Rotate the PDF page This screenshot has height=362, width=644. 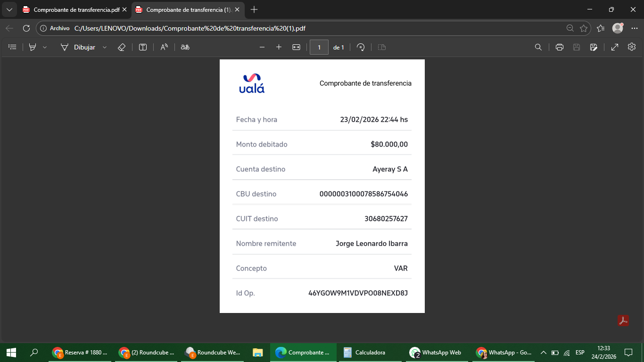(361, 47)
